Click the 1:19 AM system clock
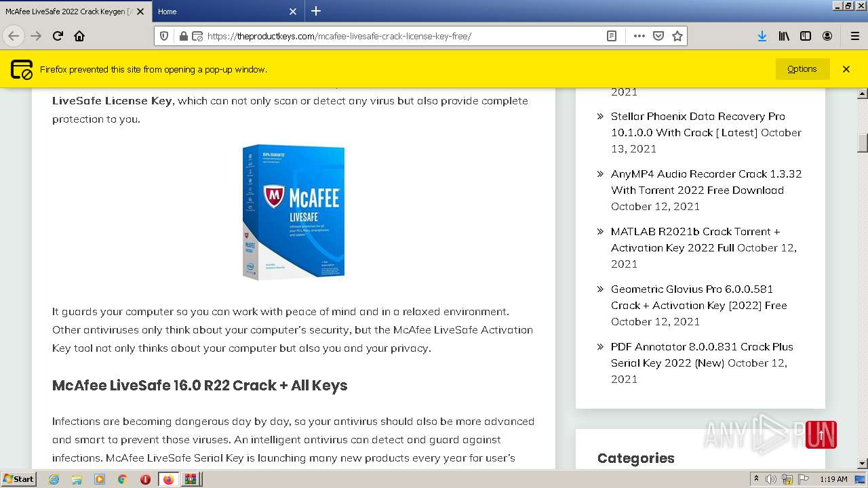The image size is (868, 488). point(833,479)
